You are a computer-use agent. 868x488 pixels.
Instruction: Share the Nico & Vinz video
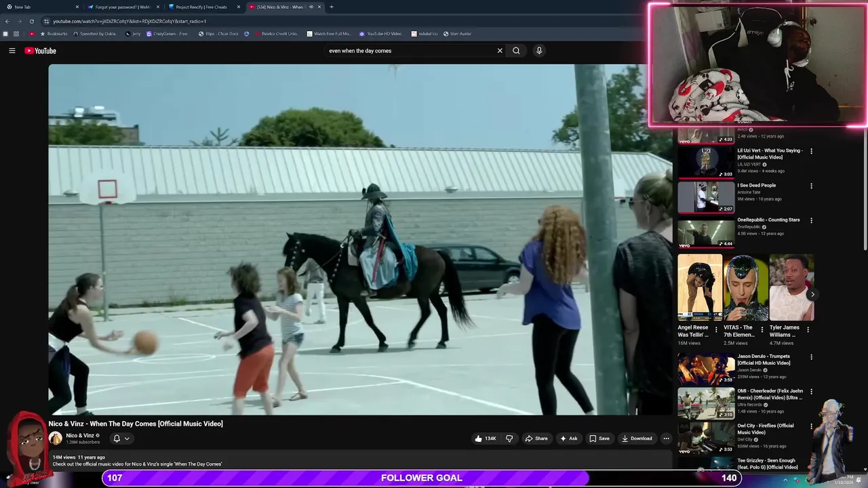click(x=536, y=439)
